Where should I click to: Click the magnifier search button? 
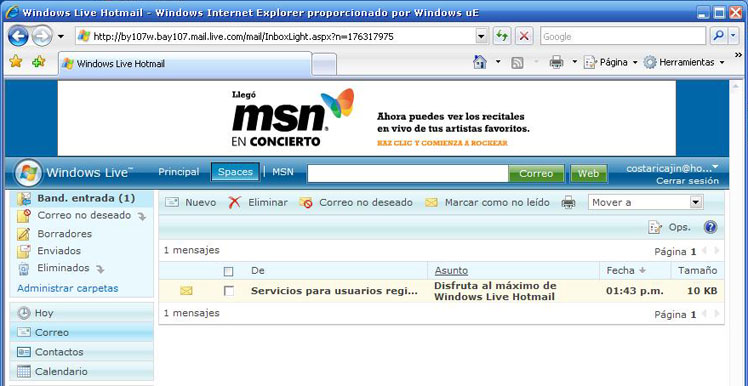(717, 36)
